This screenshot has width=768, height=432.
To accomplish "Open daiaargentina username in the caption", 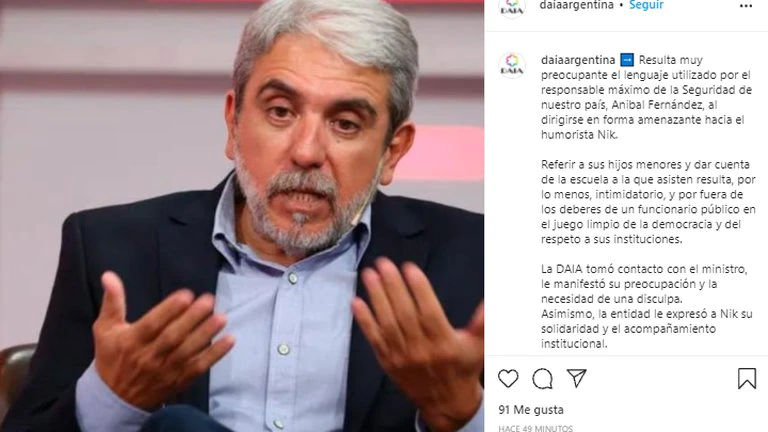I will tap(578, 60).
